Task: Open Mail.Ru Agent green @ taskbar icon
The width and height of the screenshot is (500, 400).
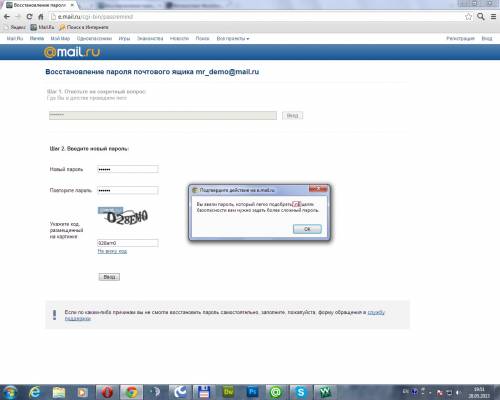Action: point(276,392)
